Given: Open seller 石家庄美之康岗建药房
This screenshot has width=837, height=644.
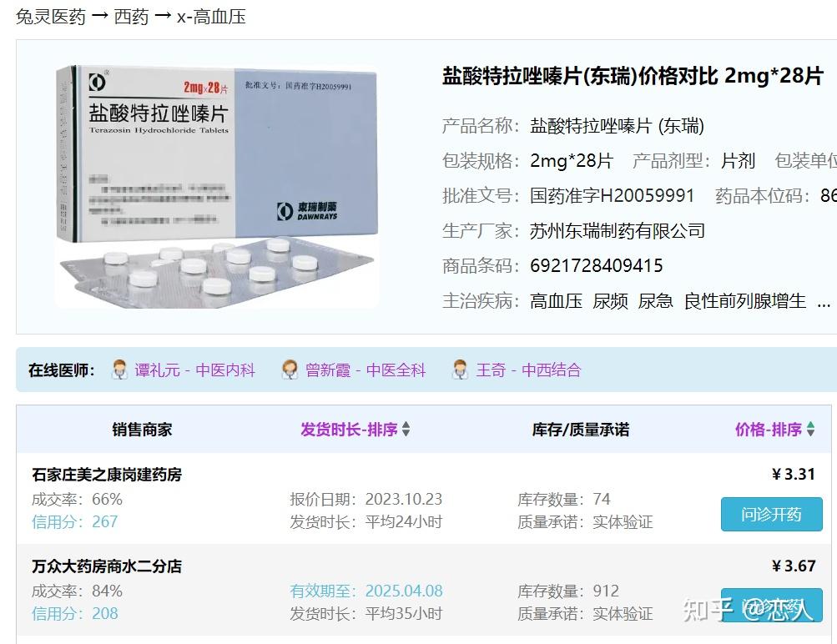Looking at the screenshot, I should click(107, 475).
